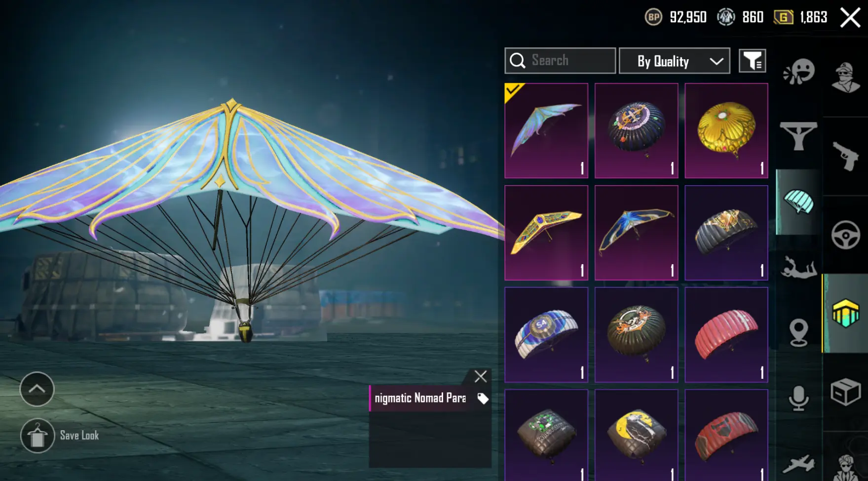Open the crate box inventory category
Viewport: 868px width, 481px height.
845,392
